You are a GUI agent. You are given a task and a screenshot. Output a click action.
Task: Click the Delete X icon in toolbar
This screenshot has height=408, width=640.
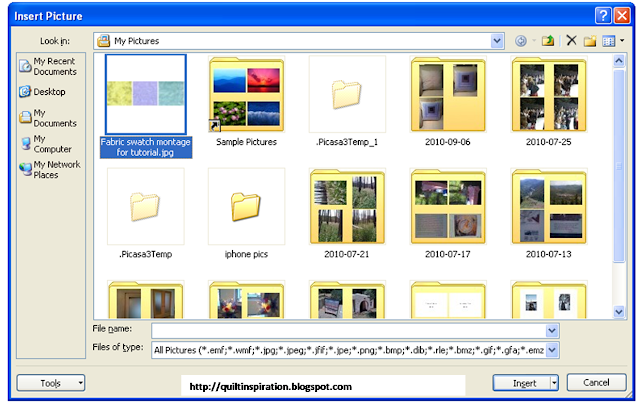[571, 40]
